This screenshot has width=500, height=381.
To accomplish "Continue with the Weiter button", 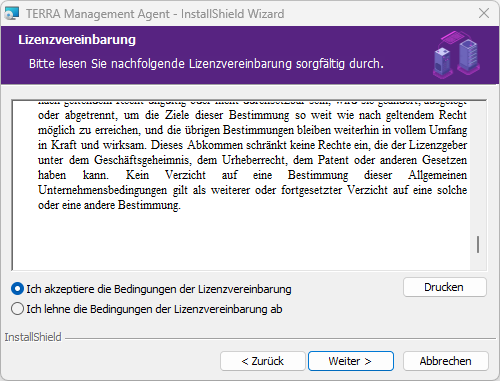I will 351,361.
